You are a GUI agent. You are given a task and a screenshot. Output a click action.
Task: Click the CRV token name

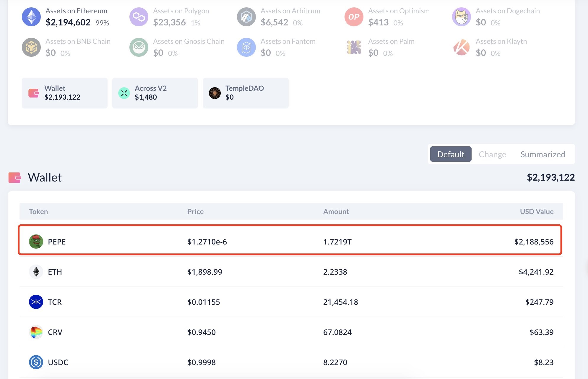(x=55, y=332)
